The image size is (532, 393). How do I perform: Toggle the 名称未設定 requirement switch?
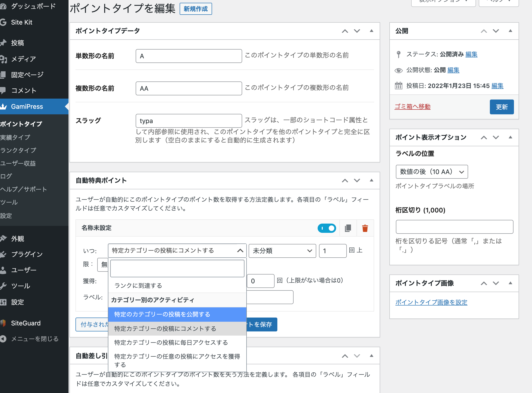[x=327, y=228]
